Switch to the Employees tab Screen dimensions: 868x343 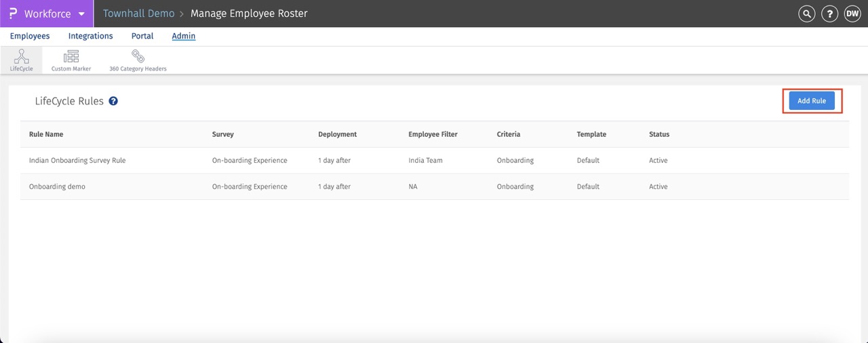click(x=30, y=36)
